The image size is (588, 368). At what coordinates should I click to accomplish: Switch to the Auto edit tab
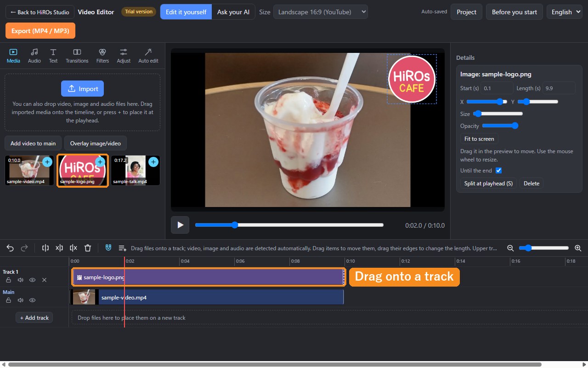point(148,56)
